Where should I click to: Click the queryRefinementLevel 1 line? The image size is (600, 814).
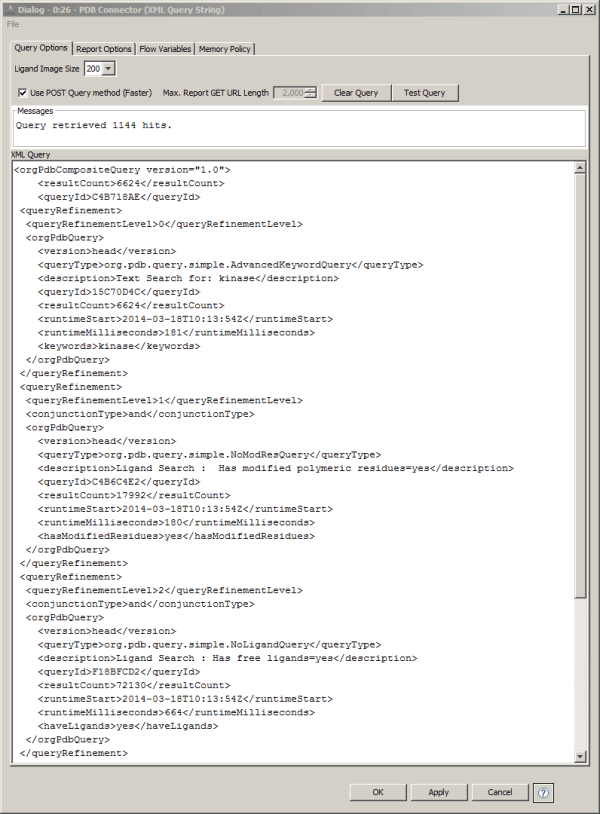(165, 400)
